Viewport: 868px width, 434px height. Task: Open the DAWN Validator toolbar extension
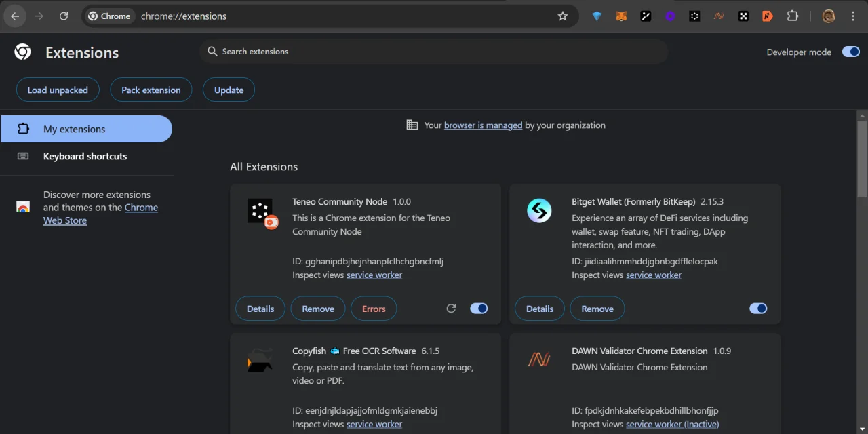pos(719,16)
